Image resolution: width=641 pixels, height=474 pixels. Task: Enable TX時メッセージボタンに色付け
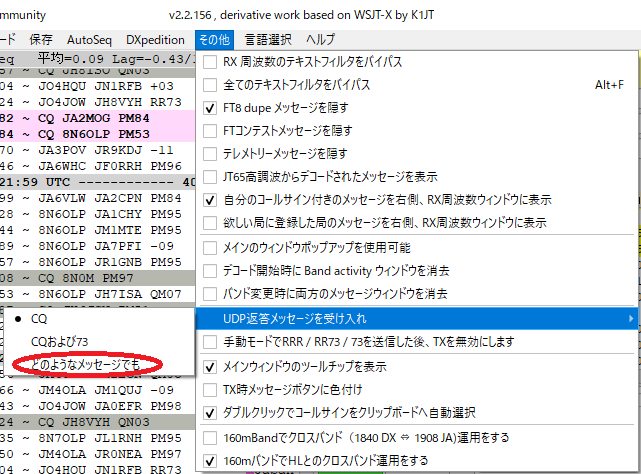tap(210, 390)
